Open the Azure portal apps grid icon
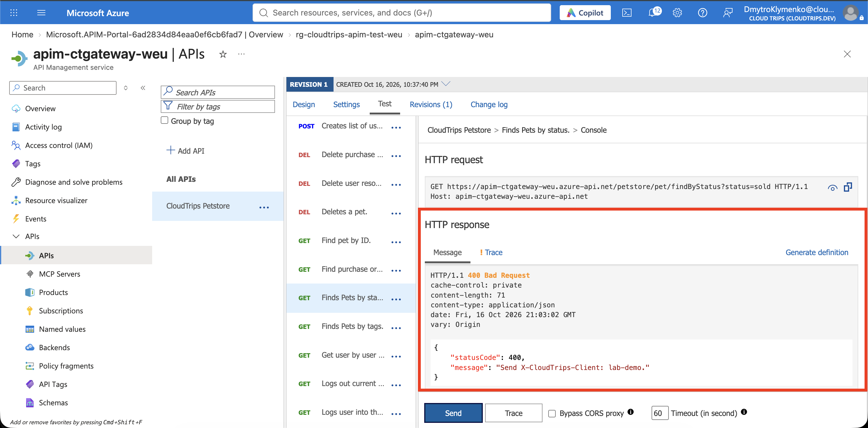The image size is (868, 428). [14, 13]
